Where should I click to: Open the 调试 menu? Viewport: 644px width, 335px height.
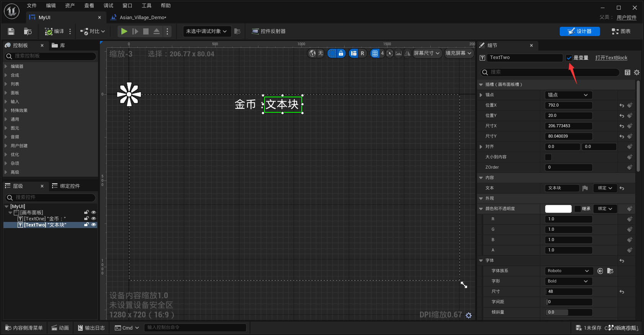tap(108, 5)
